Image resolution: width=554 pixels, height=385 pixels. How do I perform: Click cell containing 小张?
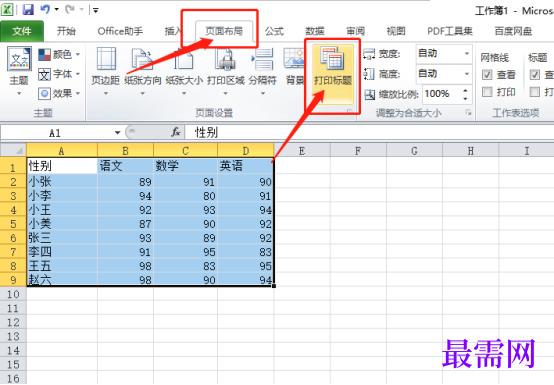tap(62, 182)
